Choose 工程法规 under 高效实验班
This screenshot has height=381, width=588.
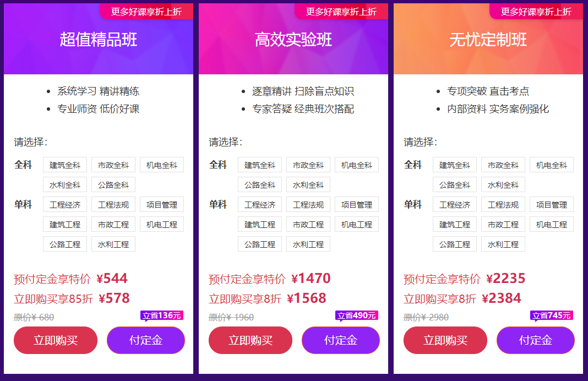coord(308,204)
